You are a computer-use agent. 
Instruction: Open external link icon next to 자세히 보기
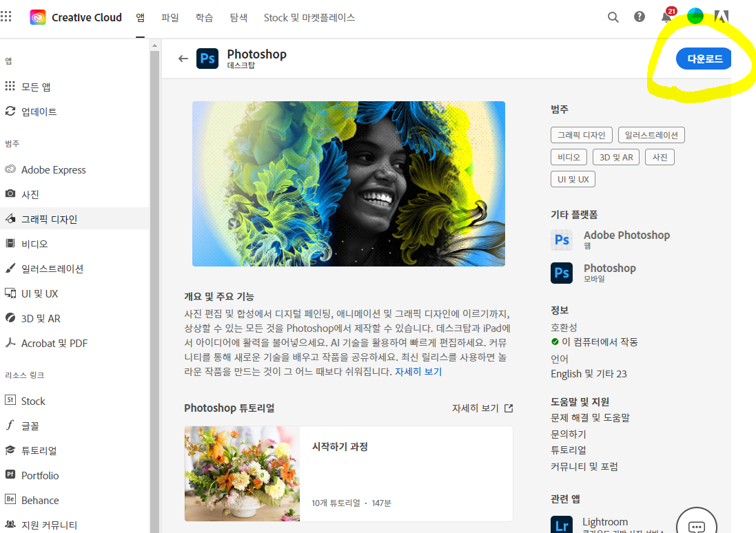pyautogui.click(x=509, y=408)
